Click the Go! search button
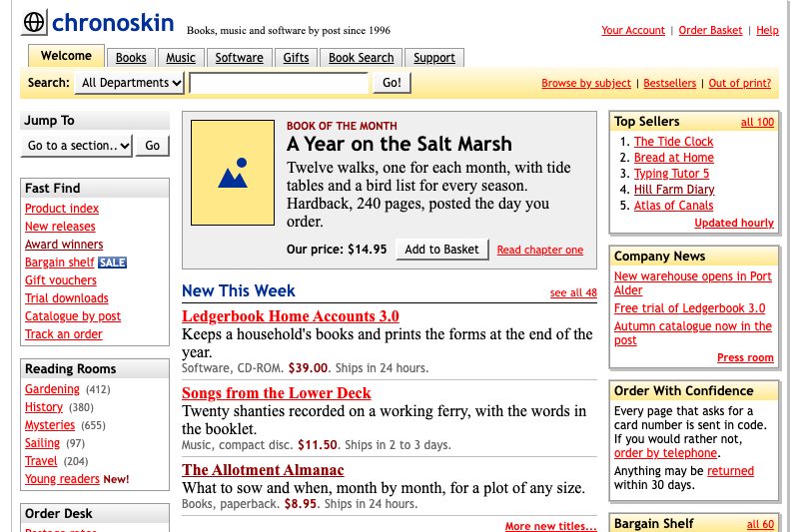 click(x=392, y=83)
